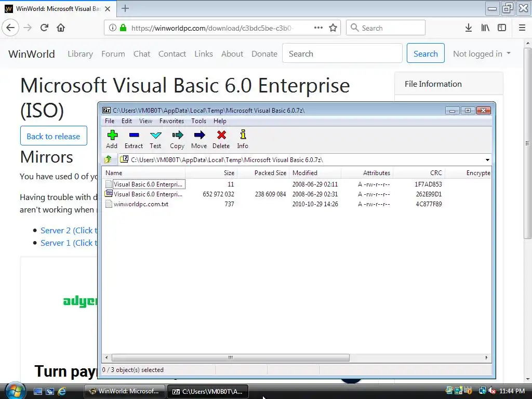The width and height of the screenshot is (532, 399).
Task: Open 7-Zip View menu
Action: coord(145,121)
